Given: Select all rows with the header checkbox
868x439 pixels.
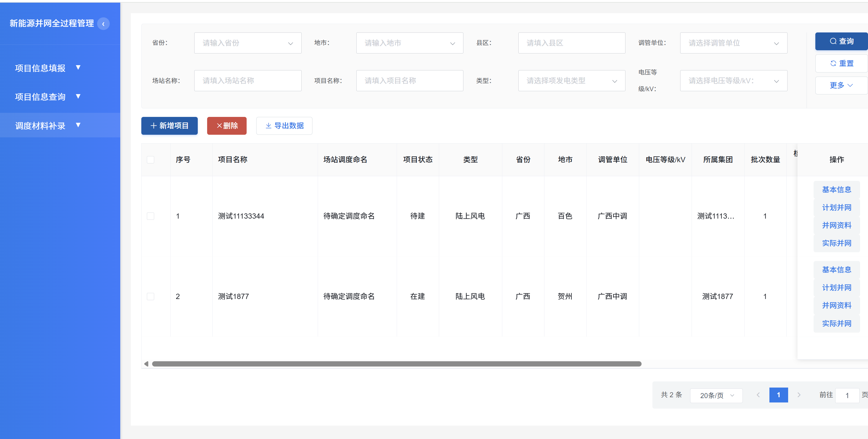Looking at the screenshot, I should tap(151, 160).
